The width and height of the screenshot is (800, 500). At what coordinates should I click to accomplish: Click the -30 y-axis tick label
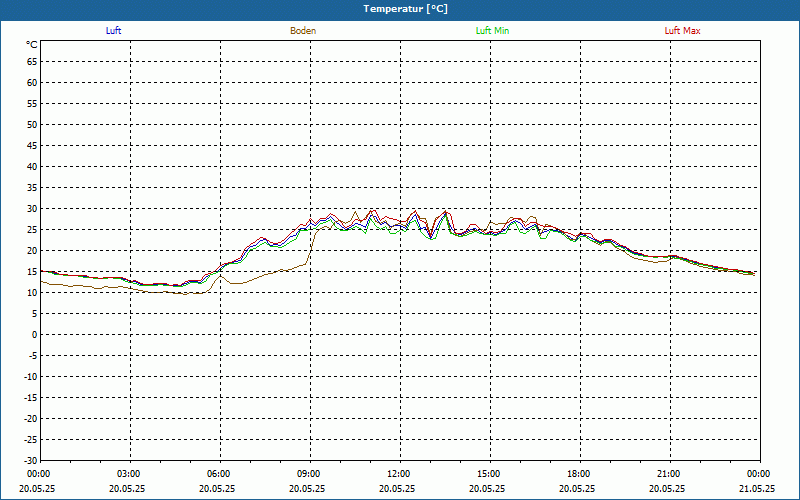[30, 461]
